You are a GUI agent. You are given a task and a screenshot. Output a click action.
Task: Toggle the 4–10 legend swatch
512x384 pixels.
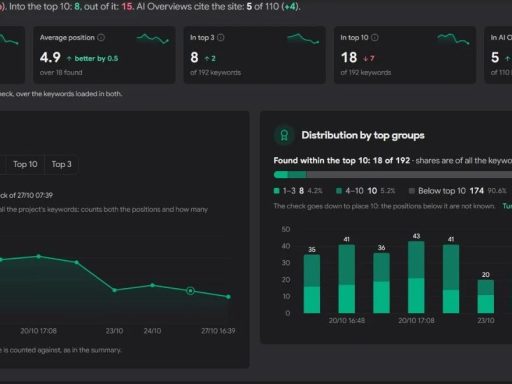pos(339,191)
